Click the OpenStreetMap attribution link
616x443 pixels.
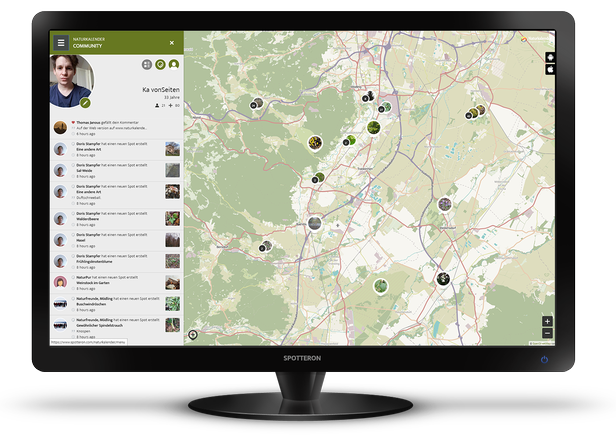click(x=542, y=343)
